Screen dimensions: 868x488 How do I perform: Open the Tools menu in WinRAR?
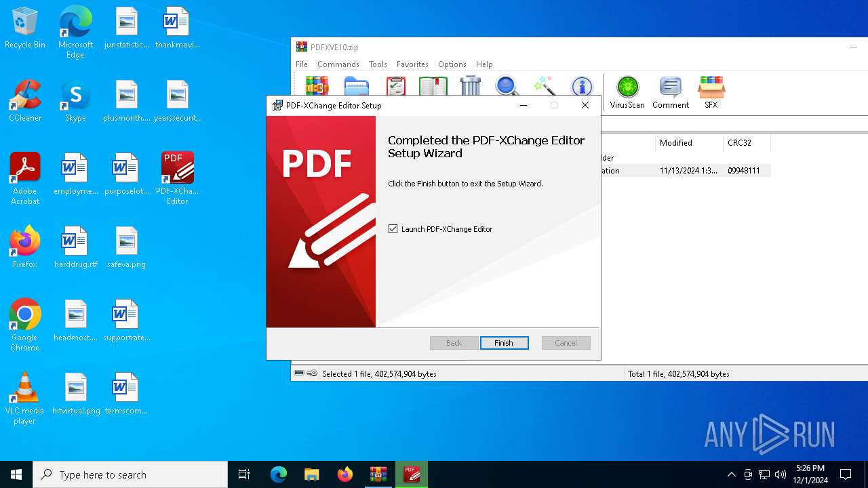pyautogui.click(x=378, y=64)
